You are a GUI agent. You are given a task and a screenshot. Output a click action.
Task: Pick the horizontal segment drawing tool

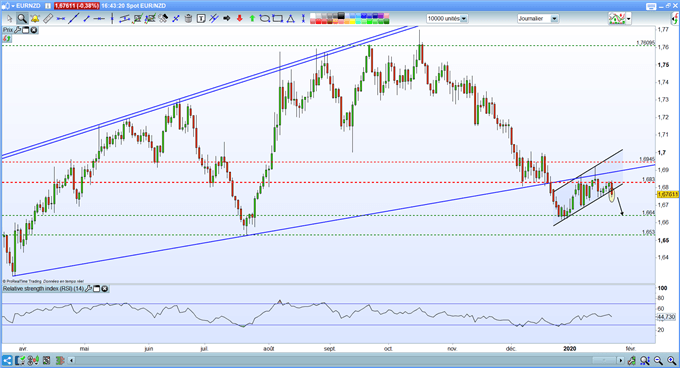60,19
